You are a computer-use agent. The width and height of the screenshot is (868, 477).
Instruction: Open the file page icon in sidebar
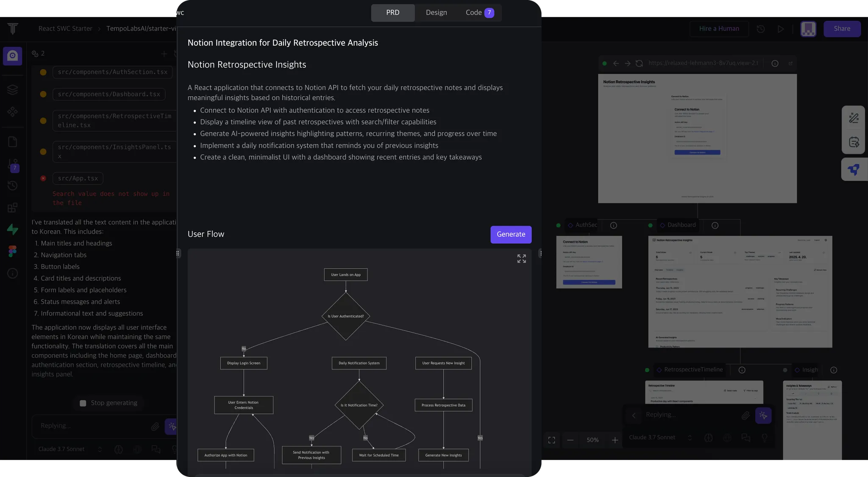[13, 142]
